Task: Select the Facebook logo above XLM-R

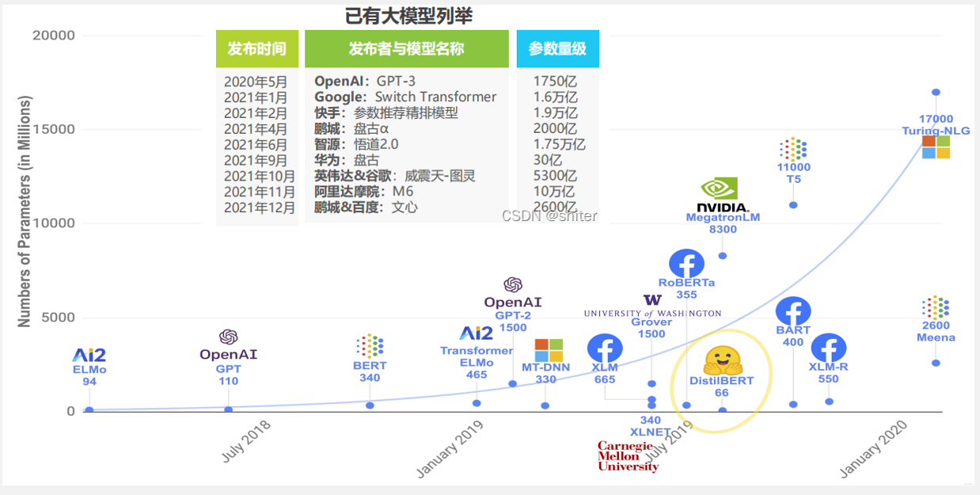Action: tap(829, 348)
